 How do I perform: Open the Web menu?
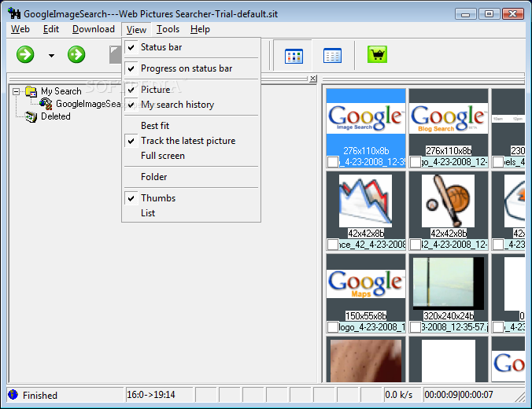[x=20, y=29]
